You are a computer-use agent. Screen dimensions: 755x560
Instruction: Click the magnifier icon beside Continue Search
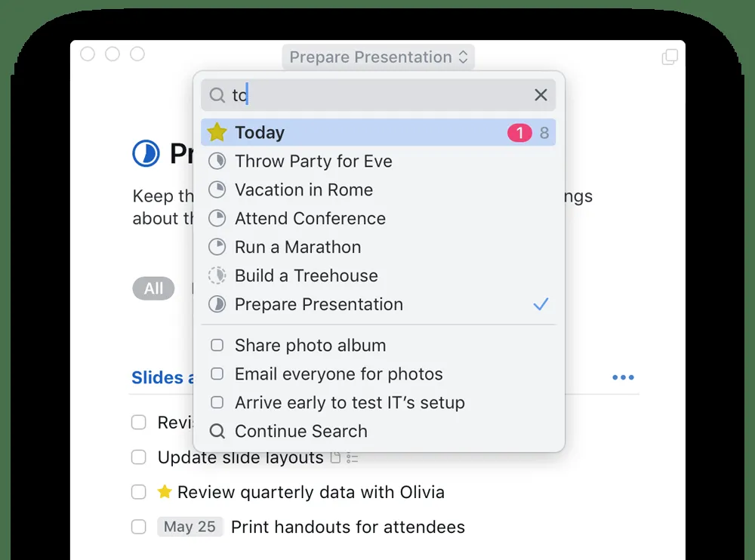(217, 432)
